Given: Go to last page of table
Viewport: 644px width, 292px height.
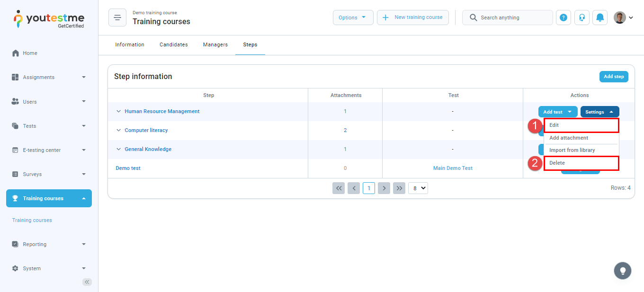Looking at the screenshot, I should click(x=400, y=188).
